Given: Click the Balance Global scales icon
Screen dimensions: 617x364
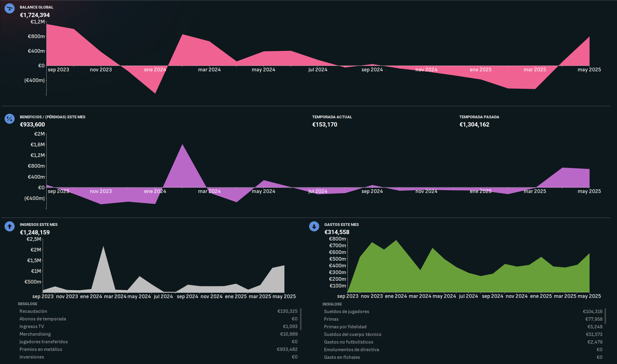Looking at the screenshot, I should point(9,8).
